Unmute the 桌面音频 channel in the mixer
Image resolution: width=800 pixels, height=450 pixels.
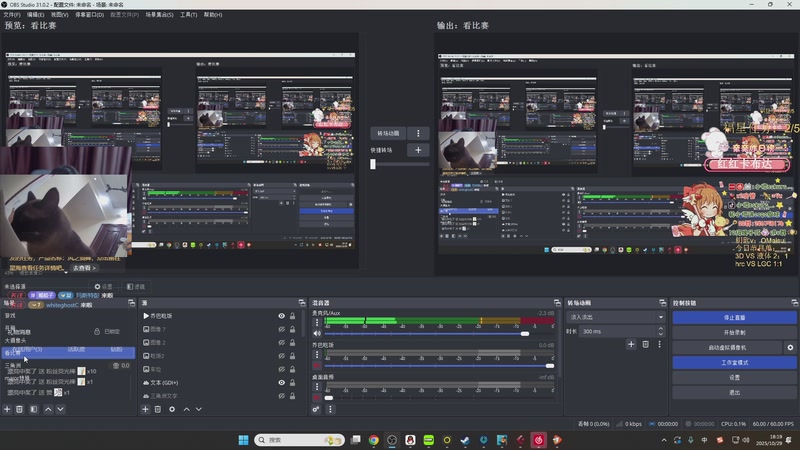(x=317, y=397)
